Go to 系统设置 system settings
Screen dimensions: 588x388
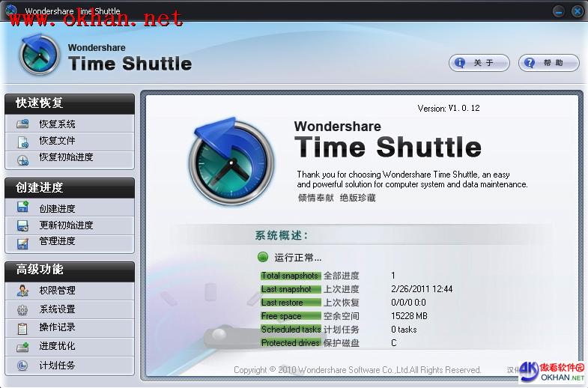click(70, 309)
